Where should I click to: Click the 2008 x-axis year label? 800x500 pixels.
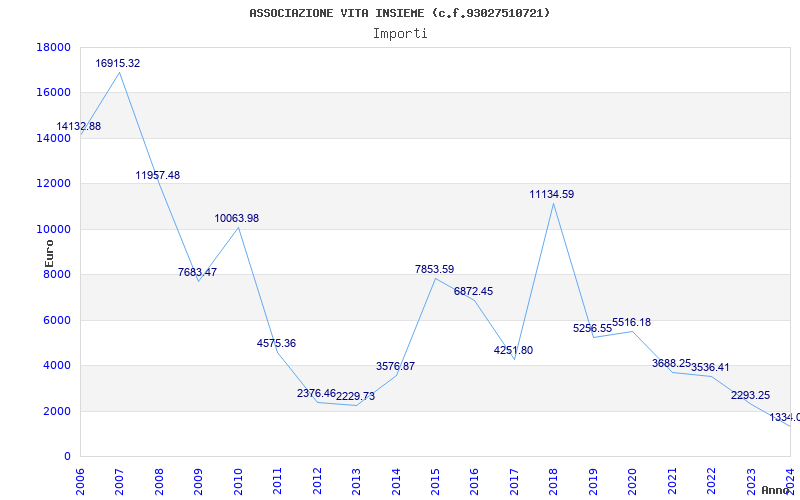point(159,481)
